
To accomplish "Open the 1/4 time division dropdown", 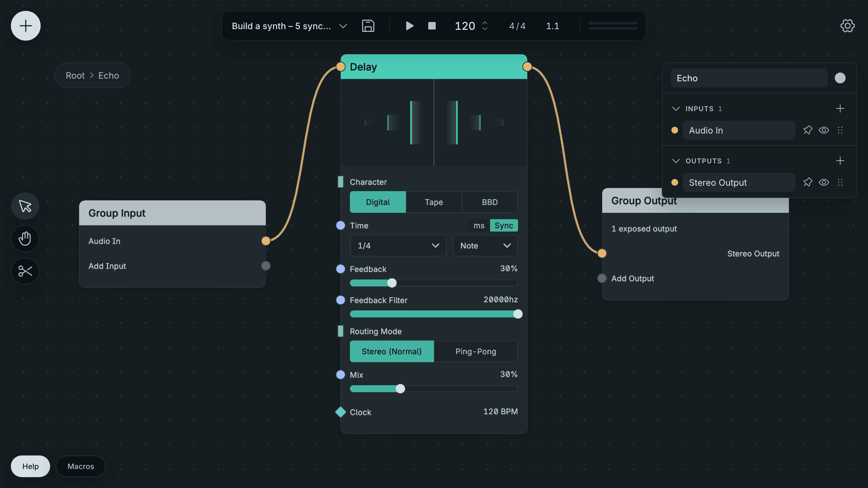I will click(x=398, y=246).
